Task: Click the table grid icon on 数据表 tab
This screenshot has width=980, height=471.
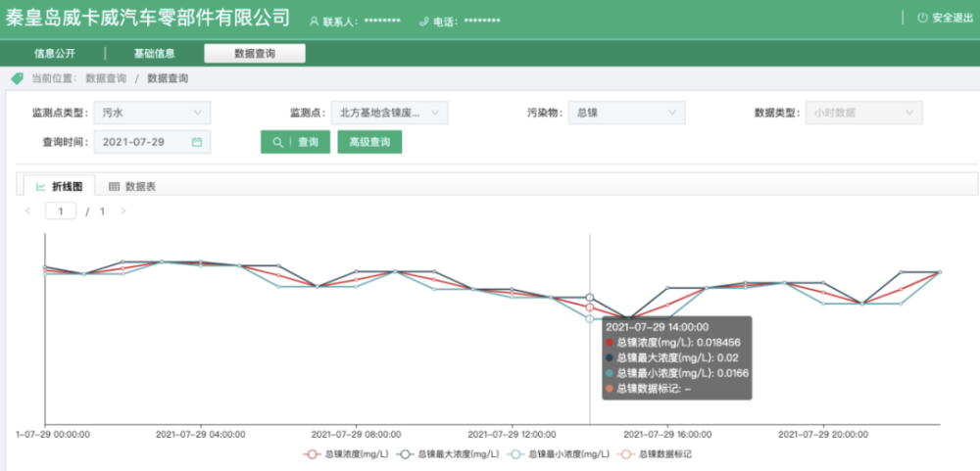Action: [x=114, y=186]
